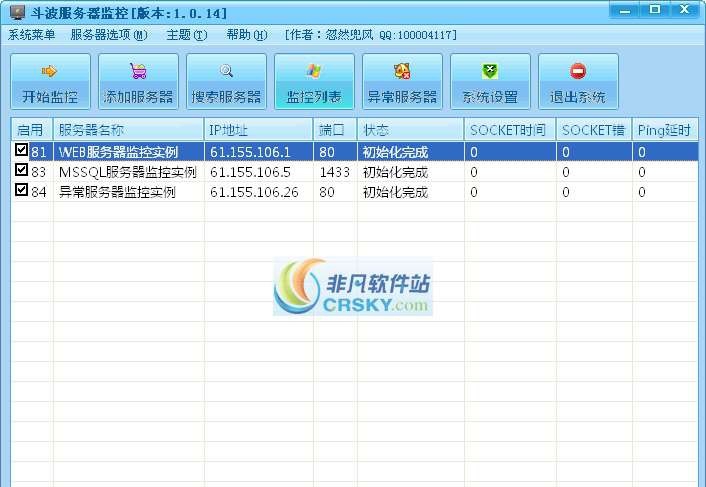The image size is (706, 487).
Task: Open the 系统菜单 menu
Action: (x=32, y=35)
